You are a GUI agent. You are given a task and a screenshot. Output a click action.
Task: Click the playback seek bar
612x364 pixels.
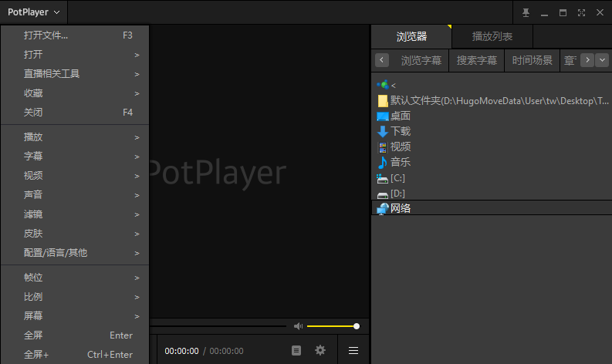tap(218, 325)
